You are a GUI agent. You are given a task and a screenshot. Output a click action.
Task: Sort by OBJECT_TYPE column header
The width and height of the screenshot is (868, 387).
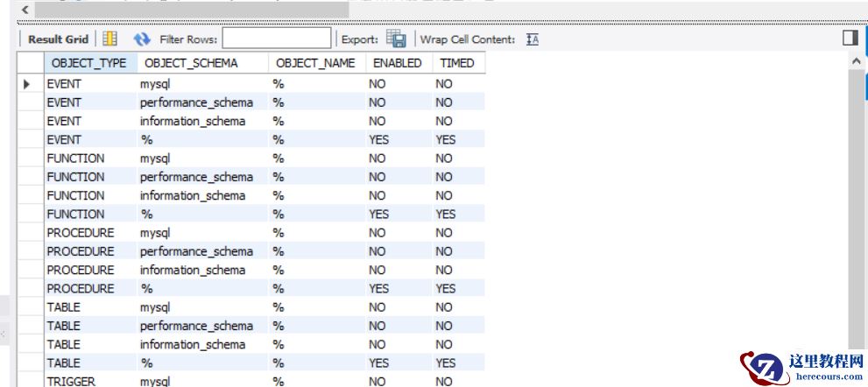coord(90,63)
